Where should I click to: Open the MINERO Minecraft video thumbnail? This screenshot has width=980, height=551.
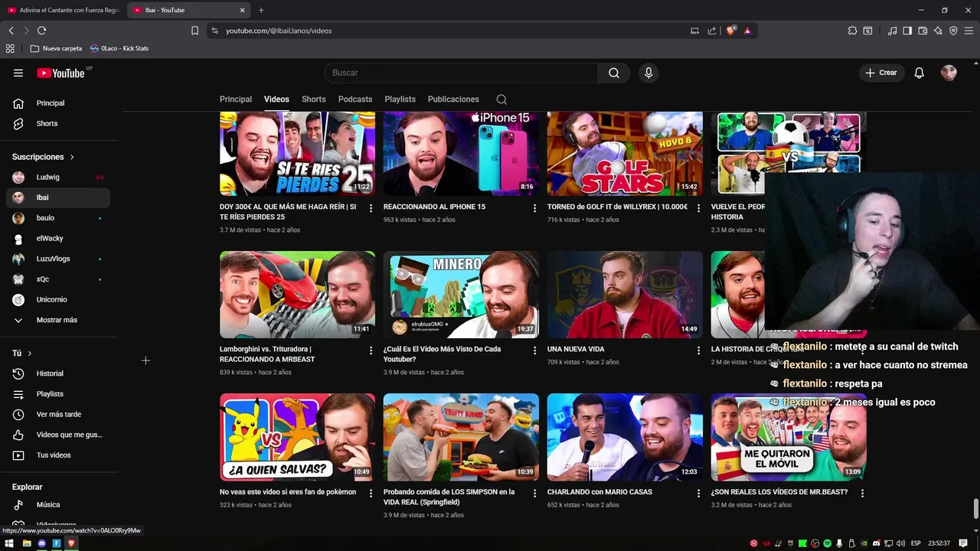click(x=461, y=295)
